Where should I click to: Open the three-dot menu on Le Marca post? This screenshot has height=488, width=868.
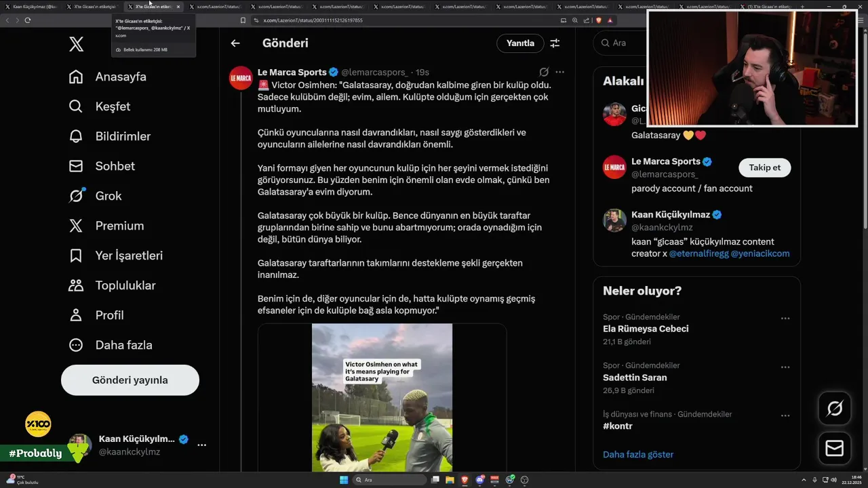(559, 72)
